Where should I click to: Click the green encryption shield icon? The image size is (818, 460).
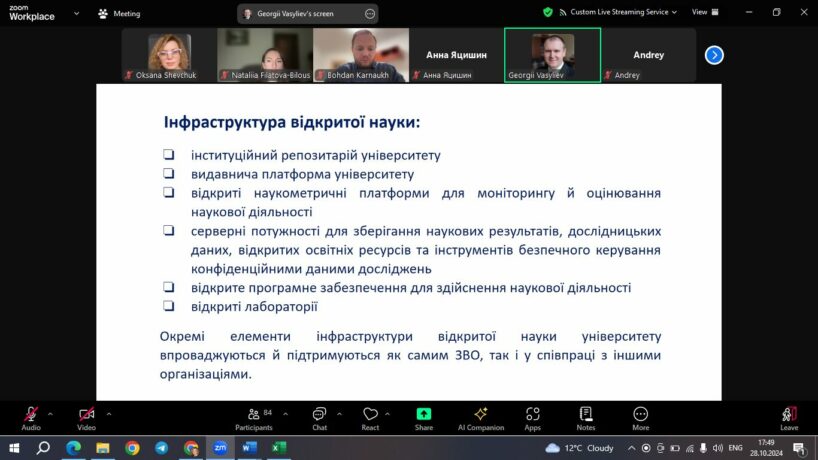tap(548, 12)
